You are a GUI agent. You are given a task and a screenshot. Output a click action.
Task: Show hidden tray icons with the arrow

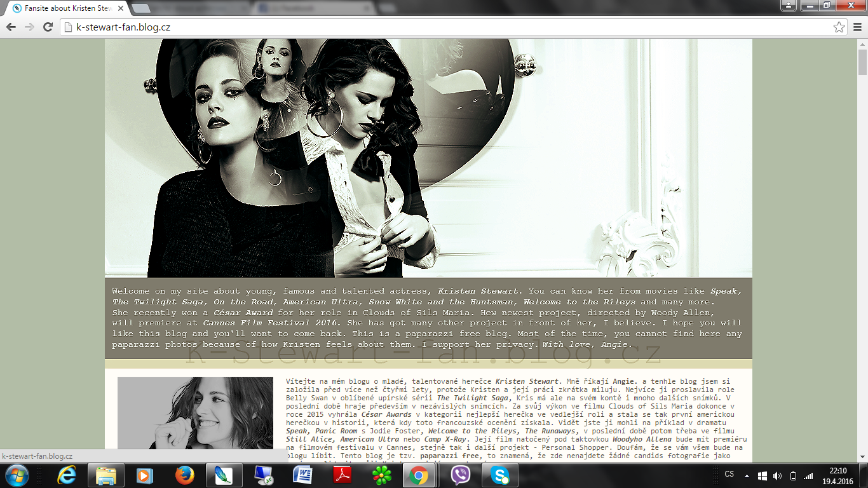coord(747,475)
